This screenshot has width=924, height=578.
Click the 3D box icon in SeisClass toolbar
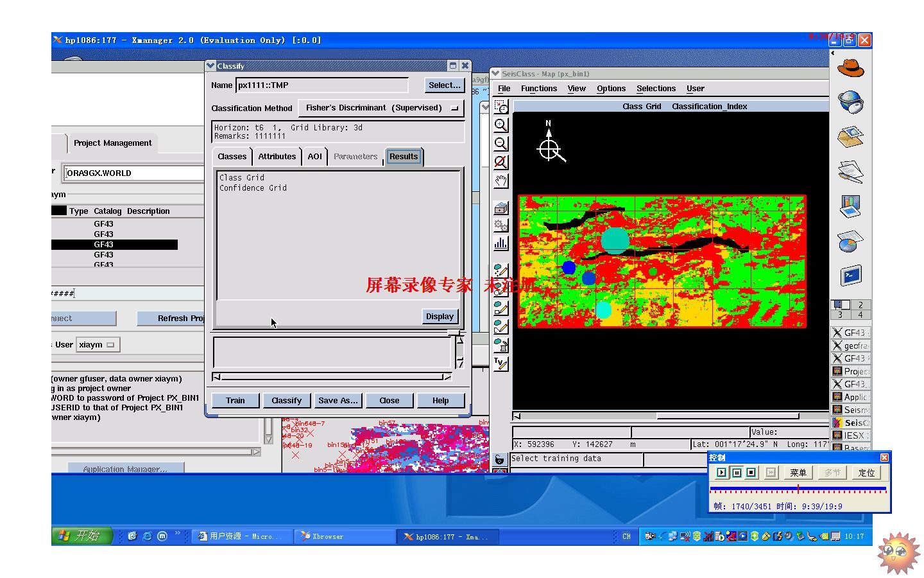[501, 207]
